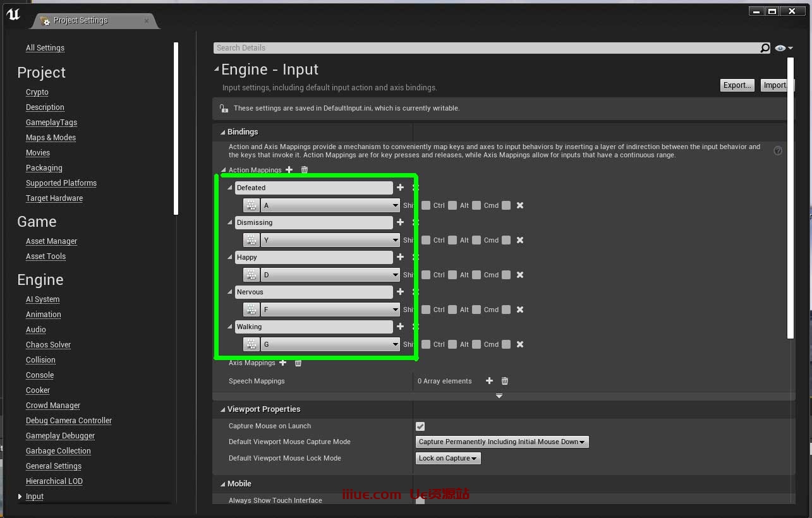The width and height of the screenshot is (812, 518).
Task: Click the key selector icon for Defeated binding
Action: (251, 205)
